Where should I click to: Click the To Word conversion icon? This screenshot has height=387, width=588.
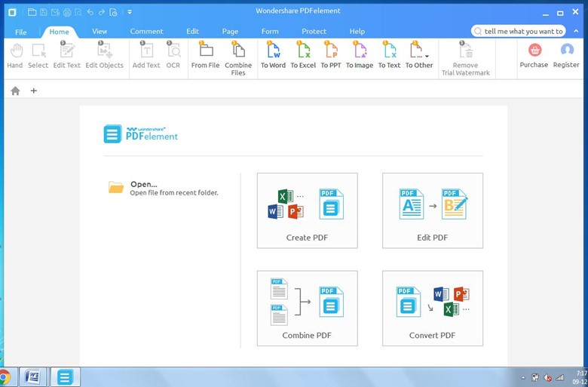tap(273, 54)
